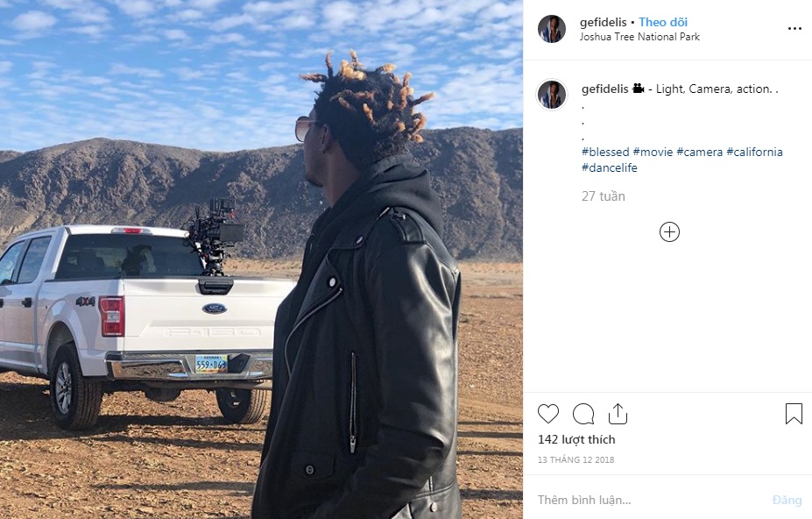
Task: Open the #california hashtag
Action: (x=754, y=152)
